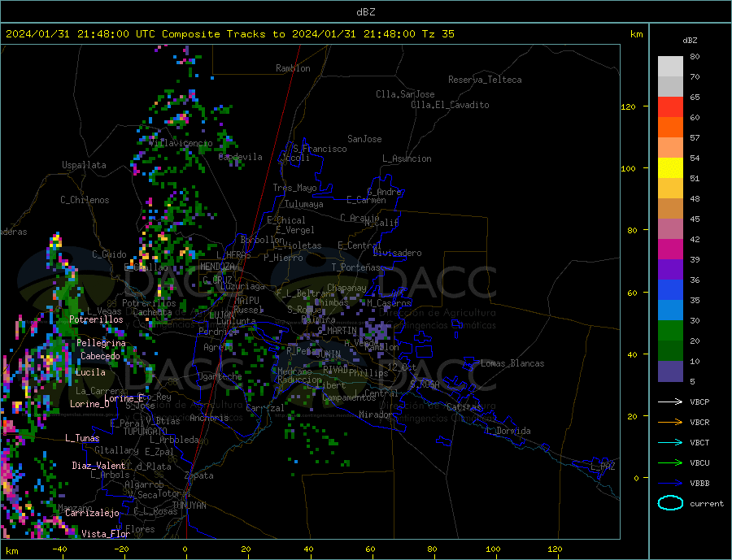Click the Clla.El_Cavadito map label
732x560 pixels.
(450, 105)
